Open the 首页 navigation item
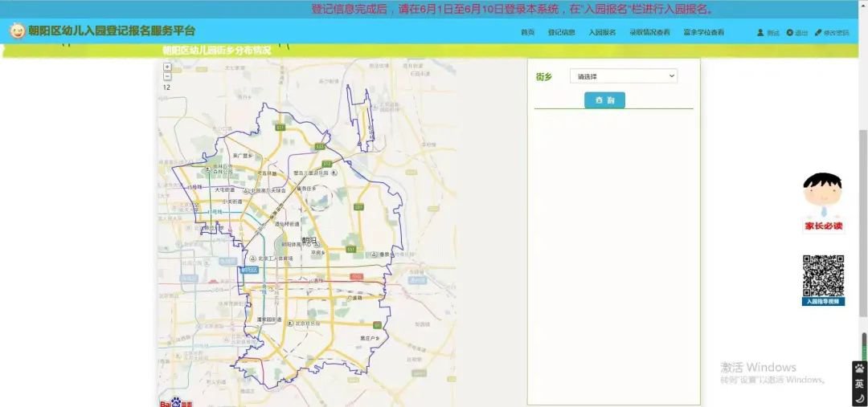Viewport: 868px width, 407px height. coord(527,33)
